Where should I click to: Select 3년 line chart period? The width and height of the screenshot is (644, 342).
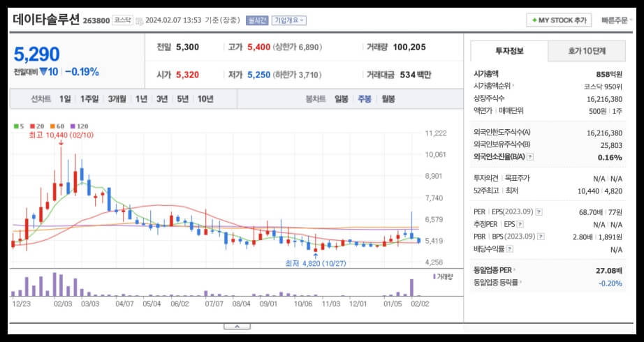(x=162, y=99)
